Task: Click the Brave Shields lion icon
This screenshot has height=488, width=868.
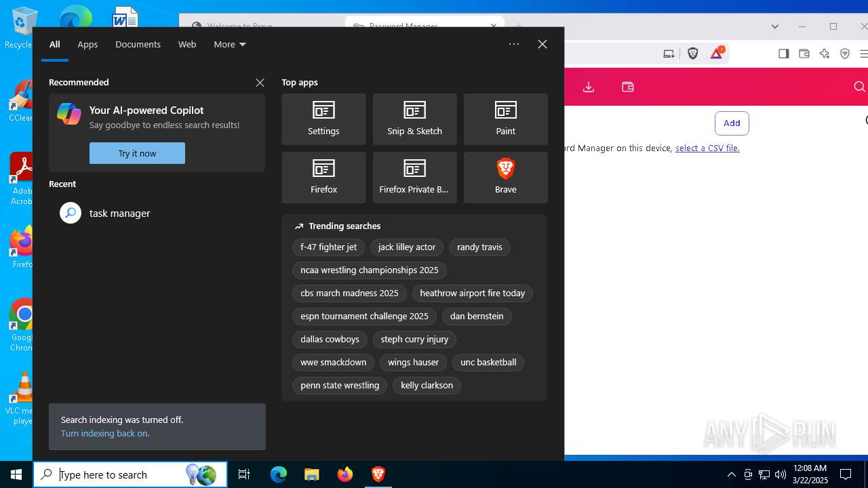Action: pyautogui.click(x=692, y=54)
